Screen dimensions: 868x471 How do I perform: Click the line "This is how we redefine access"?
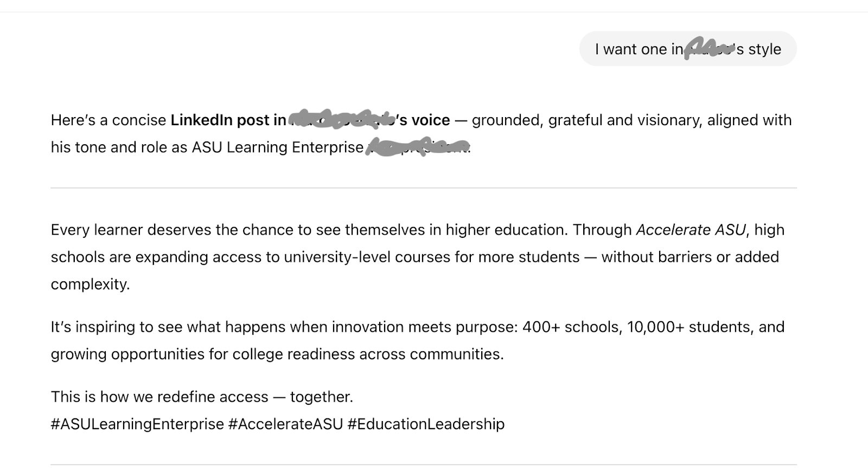pyautogui.click(x=202, y=397)
